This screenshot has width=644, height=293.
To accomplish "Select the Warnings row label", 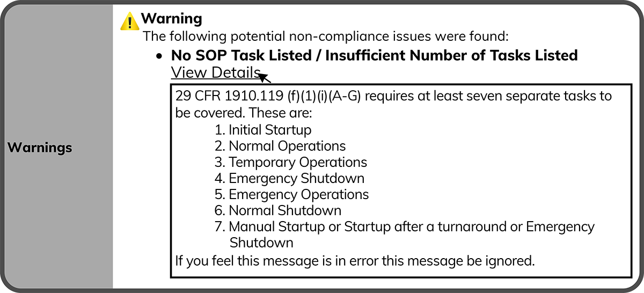I will coord(40,148).
